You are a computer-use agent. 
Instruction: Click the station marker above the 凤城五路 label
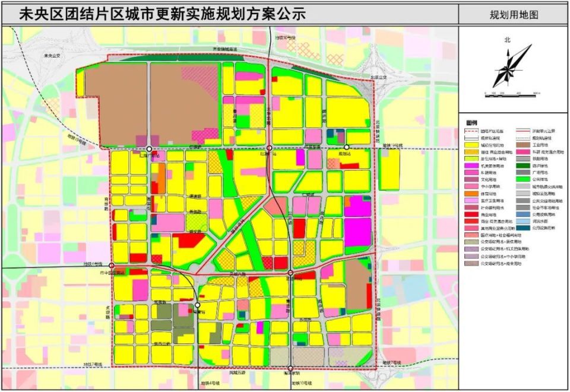pos(290,368)
